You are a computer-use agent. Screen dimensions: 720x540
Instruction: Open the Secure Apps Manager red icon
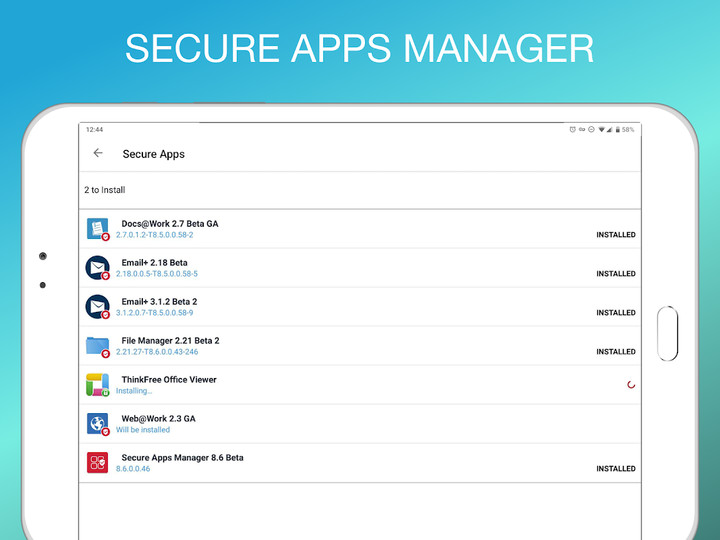(x=97, y=463)
